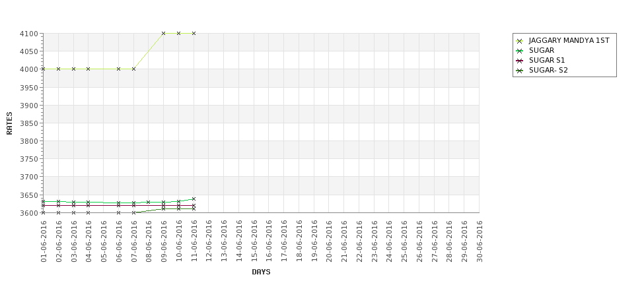Click SUGAR data point on 11-06-2016
Screen dimensions: 644x283
[194, 199]
